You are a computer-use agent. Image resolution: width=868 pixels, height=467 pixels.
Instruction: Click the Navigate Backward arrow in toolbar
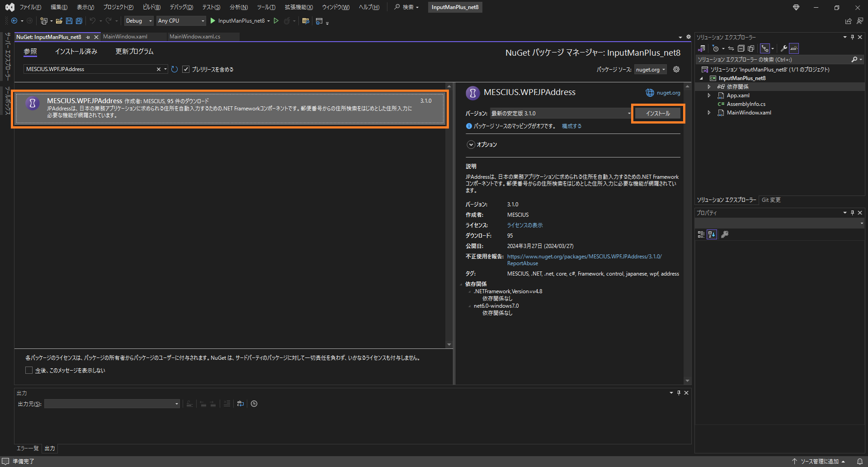tap(14, 21)
